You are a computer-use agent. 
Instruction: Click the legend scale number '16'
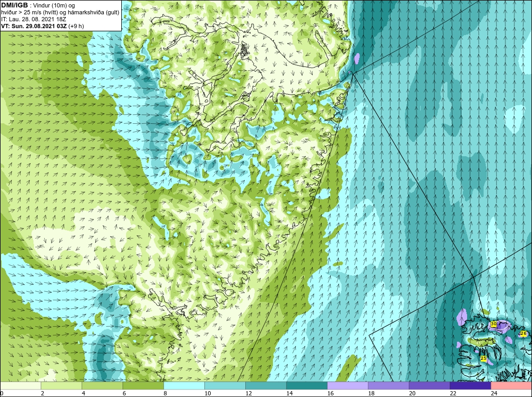point(330,393)
